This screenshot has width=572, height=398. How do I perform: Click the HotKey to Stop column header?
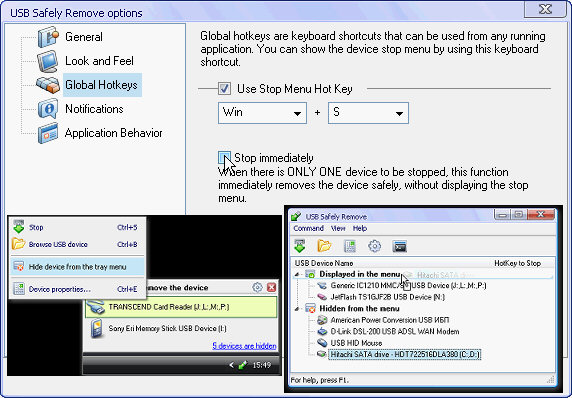pyautogui.click(x=517, y=263)
